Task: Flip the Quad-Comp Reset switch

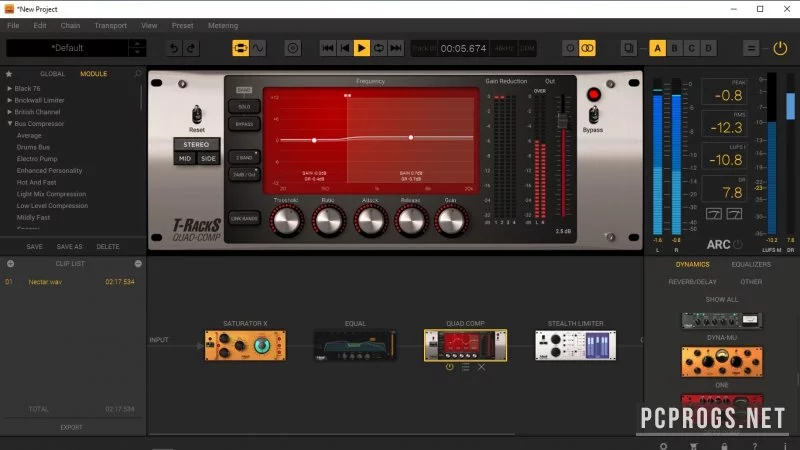Action: 196,115
